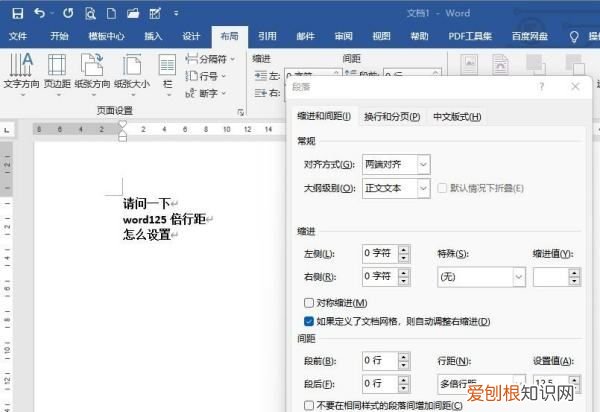Image resolution: width=600 pixels, height=412 pixels.
Task: Click the bring forward icon in ribbon
Action: pyautogui.click(x=535, y=64)
